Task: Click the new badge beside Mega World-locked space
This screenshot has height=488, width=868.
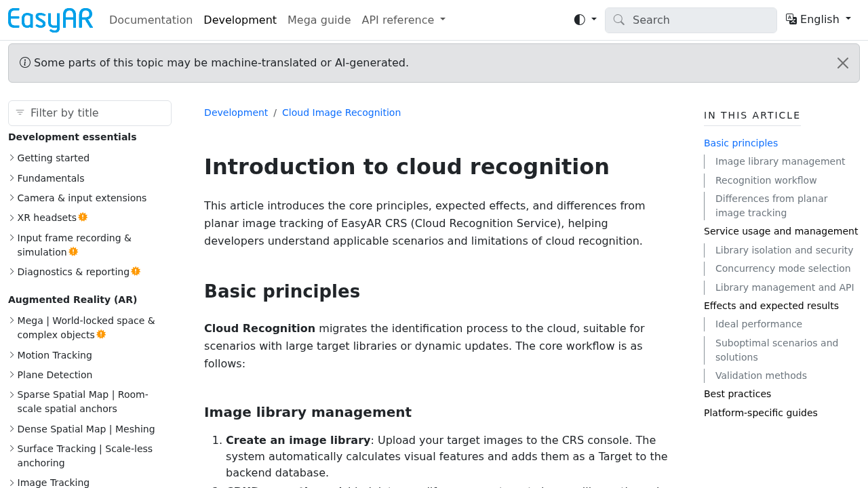Action: click(x=101, y=334)
